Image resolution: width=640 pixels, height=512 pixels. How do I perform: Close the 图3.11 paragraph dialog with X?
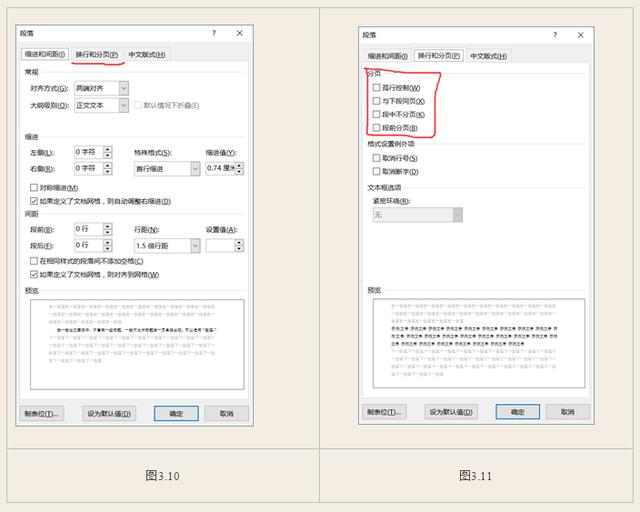click(580, 35)
